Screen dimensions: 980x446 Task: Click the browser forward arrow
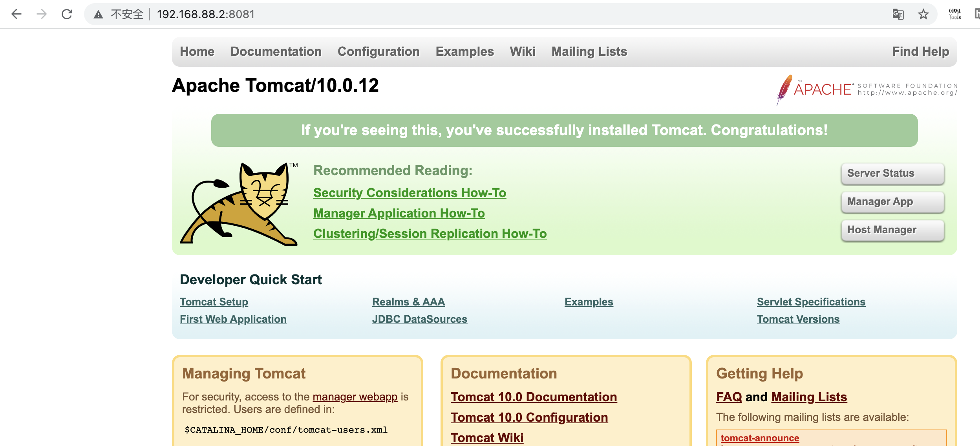pyautogui.click(x=42, y=15)
